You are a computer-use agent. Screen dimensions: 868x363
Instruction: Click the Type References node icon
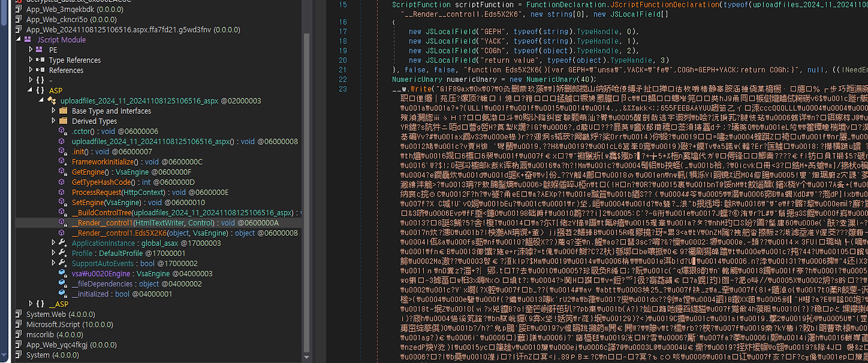point(41,60)
